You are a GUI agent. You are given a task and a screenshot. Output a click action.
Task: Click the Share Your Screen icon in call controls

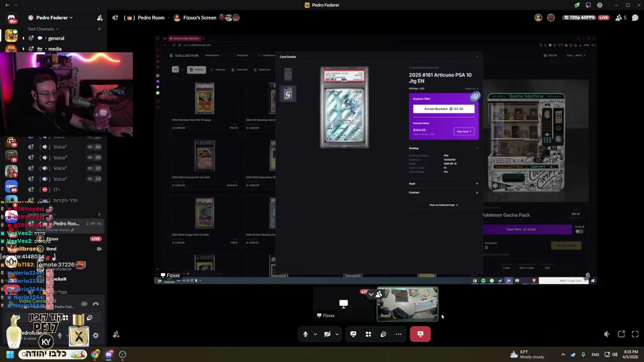point(353,334)
